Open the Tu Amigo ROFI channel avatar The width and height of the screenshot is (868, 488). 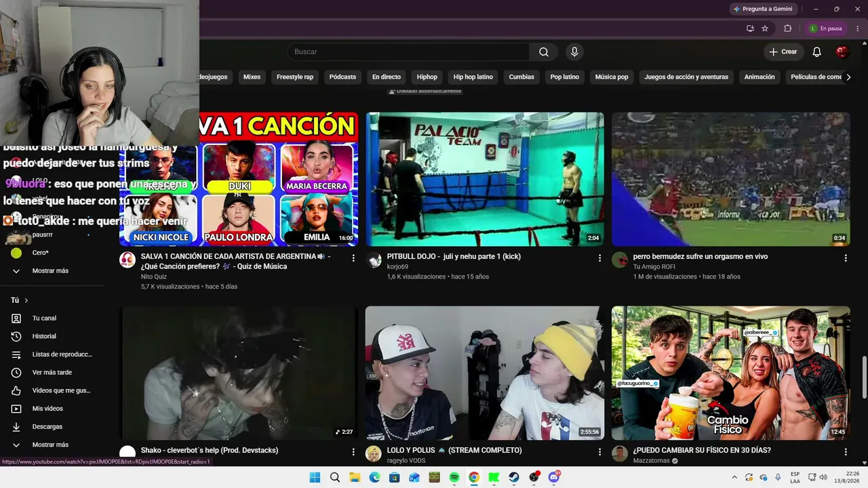(x=620, y=260)
